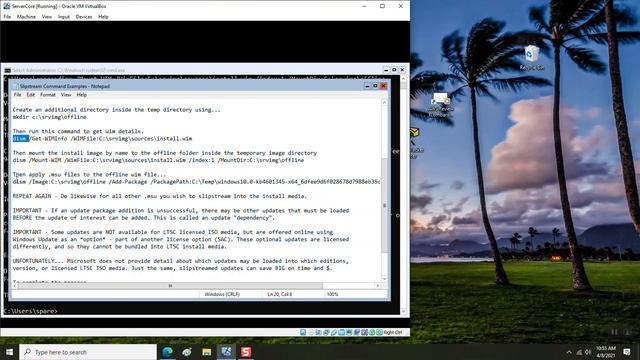The image size is (640, 360).
Task: Open the Notepad File menu
Action: (18, 95)
